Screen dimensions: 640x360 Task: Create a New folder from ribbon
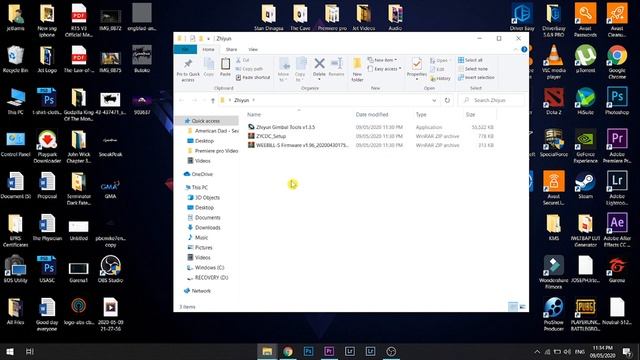(x=357, y=70)
